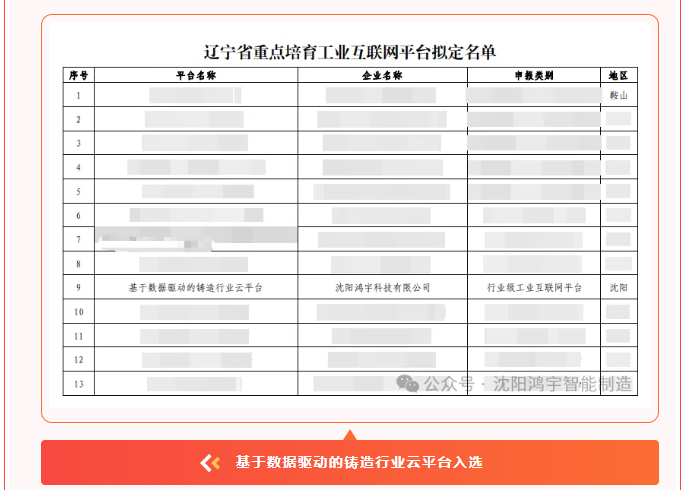Screen dimensions: 686x490
Task: Click the 行业级工业互联网平台 category cell
Action: [534, 287]
